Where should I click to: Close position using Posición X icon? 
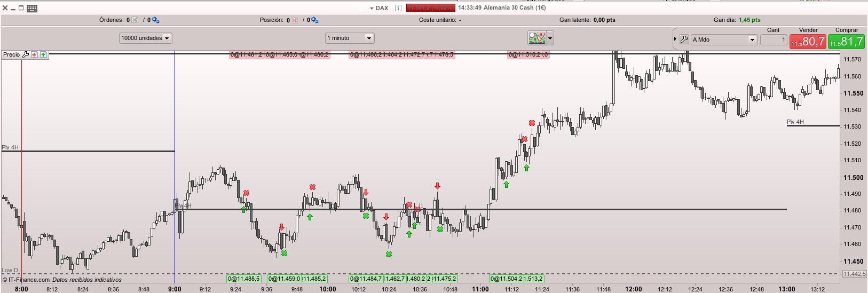coord(294,20)
